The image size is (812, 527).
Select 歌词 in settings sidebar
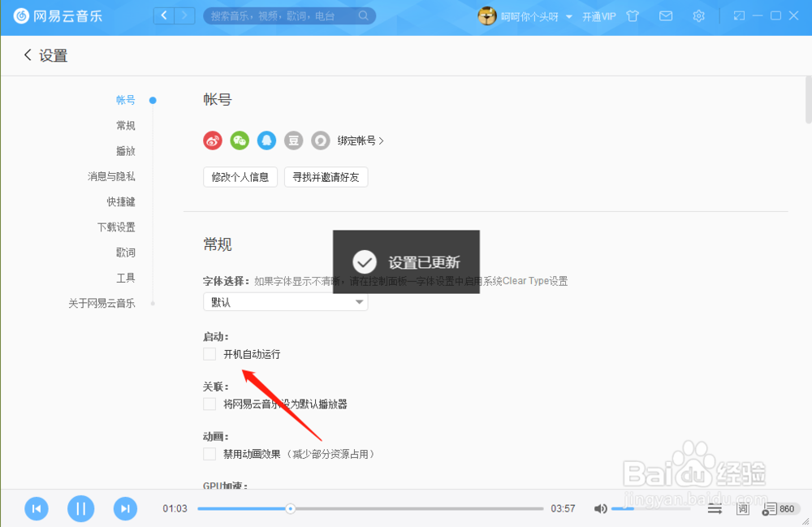coord(125,252)
